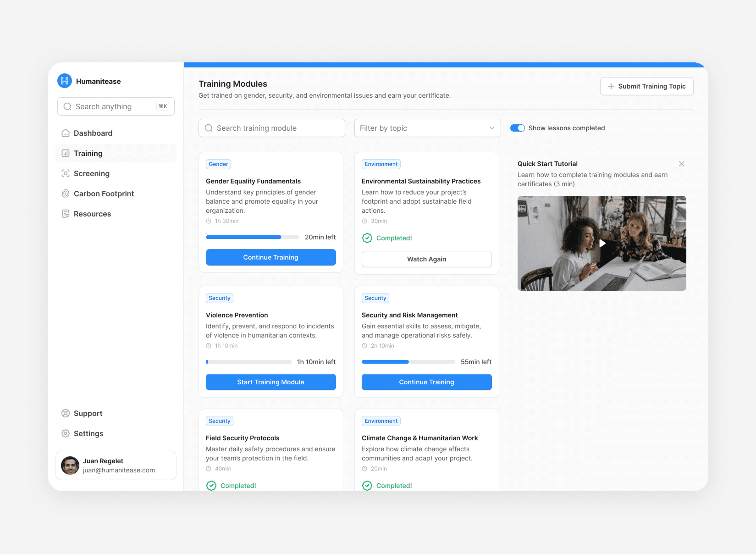The height and width of the screenshot is (554, 756).
Task: Click the 55min left label
Action: click(x=476, y=362)
